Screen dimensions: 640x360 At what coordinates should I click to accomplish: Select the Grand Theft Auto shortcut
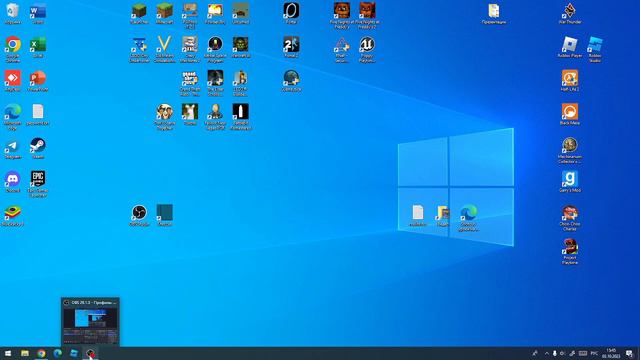[x=190, y=83]
